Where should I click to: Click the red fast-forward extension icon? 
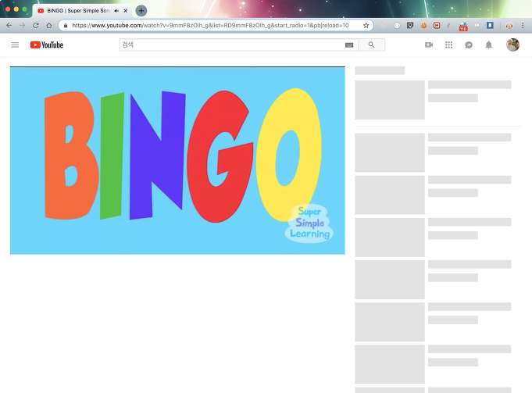pyautogui.click(x=437, y=26)
